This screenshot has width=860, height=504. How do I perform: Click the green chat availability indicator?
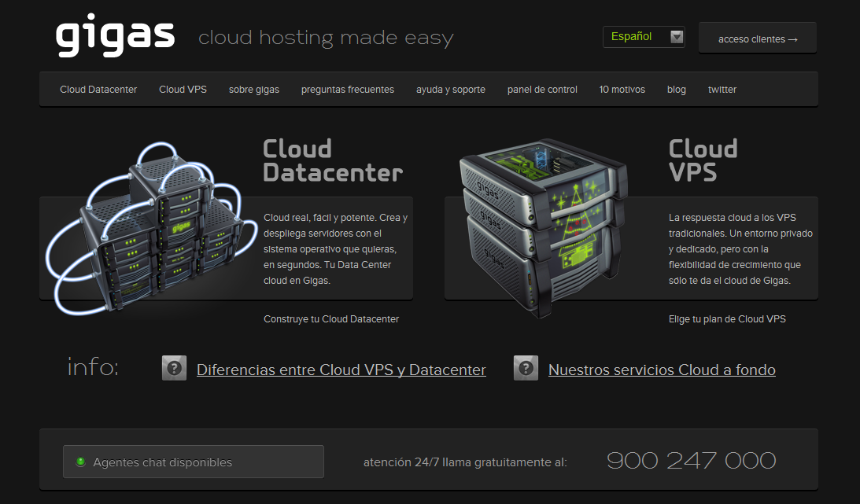80,462
